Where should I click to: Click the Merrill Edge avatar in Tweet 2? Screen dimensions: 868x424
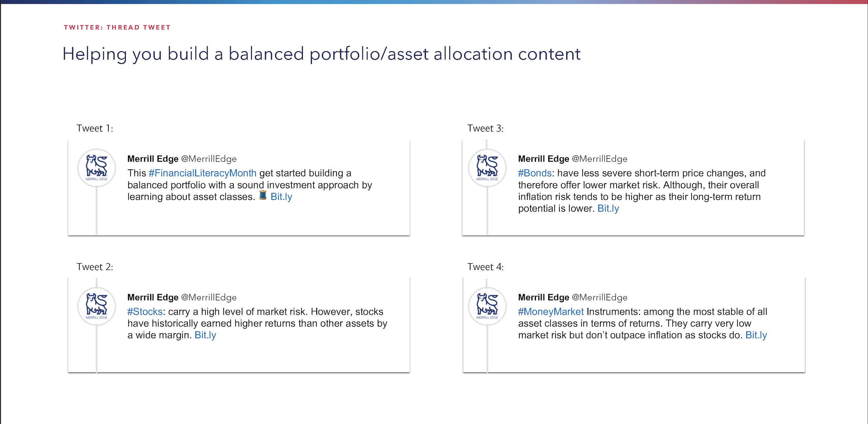pyautogui.click(x=97, y=306)
